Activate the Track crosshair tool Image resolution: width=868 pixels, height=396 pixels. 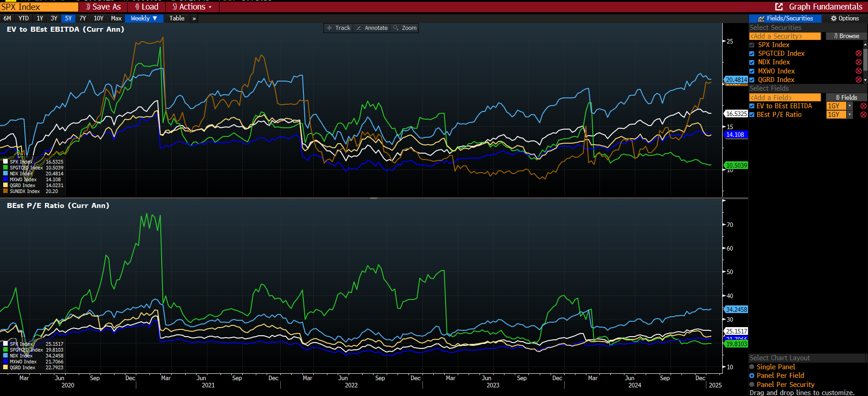point(339,28)
